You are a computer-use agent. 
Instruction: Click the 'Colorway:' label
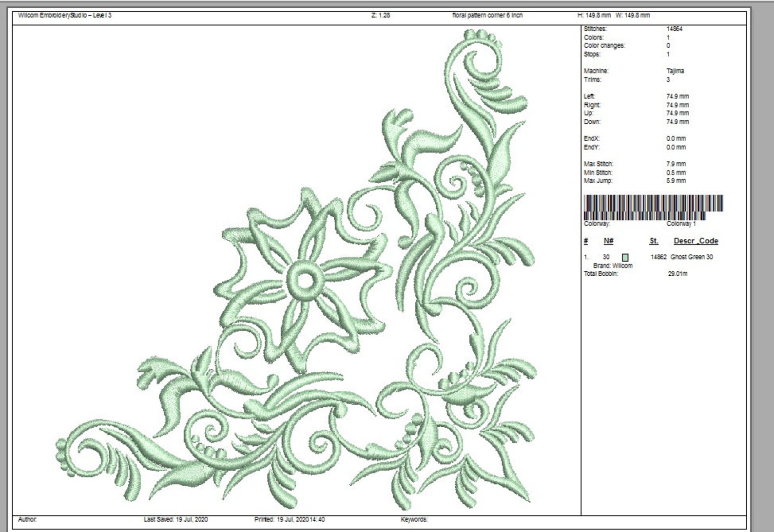click(597, 224)
